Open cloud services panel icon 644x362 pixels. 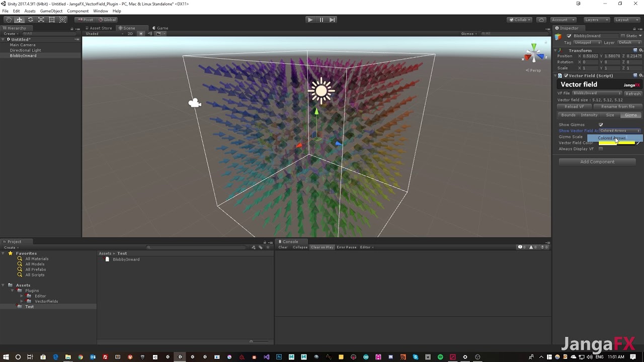click(541, 20)
